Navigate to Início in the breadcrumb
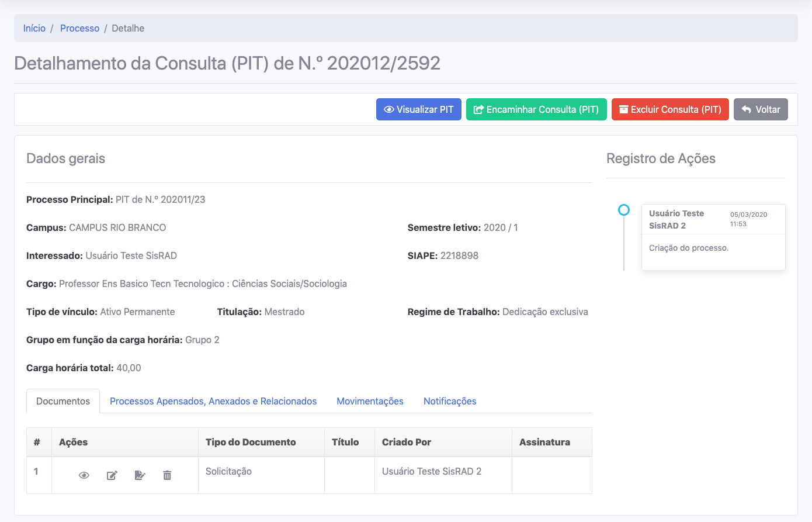 point(34,28)
